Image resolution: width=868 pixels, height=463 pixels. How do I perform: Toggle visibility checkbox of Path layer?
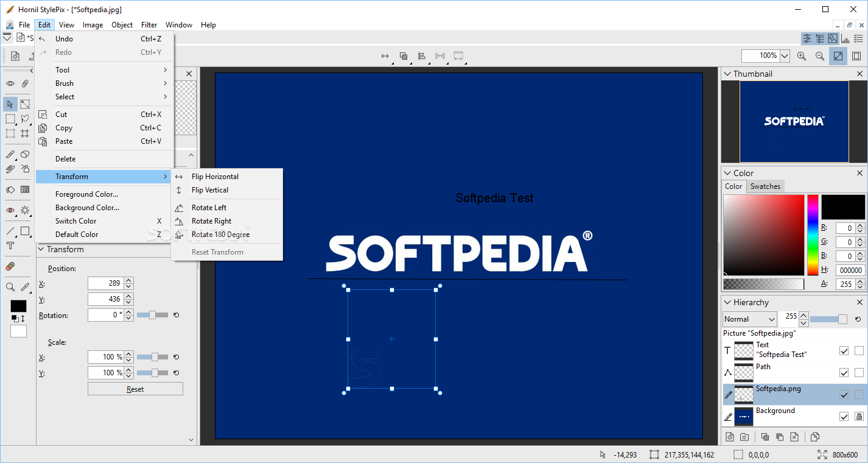[844, 372]
